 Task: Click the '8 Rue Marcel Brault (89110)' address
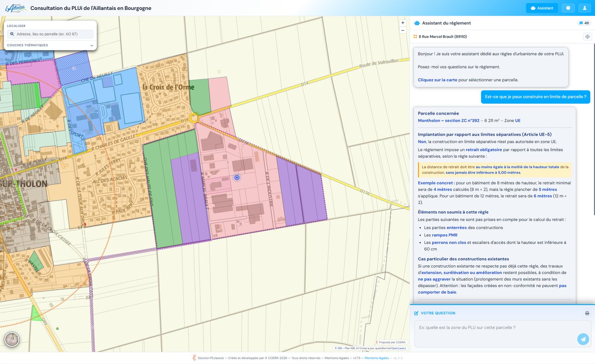(443, 36)
